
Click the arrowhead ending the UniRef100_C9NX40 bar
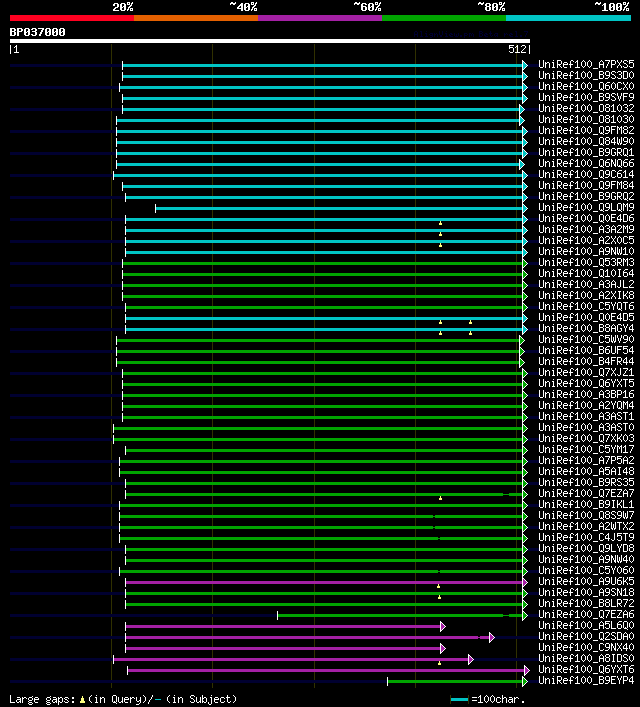443,648
